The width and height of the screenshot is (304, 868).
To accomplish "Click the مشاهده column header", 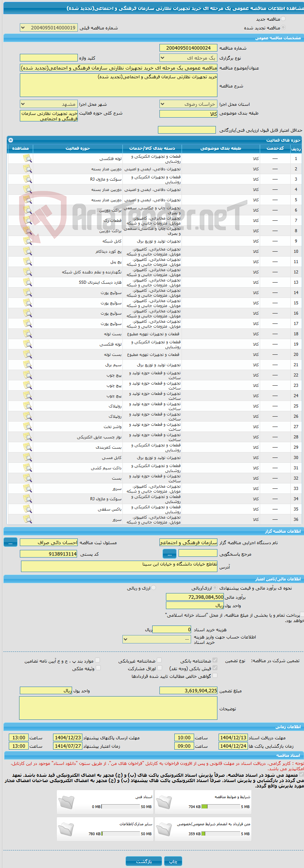I will 21,148.
